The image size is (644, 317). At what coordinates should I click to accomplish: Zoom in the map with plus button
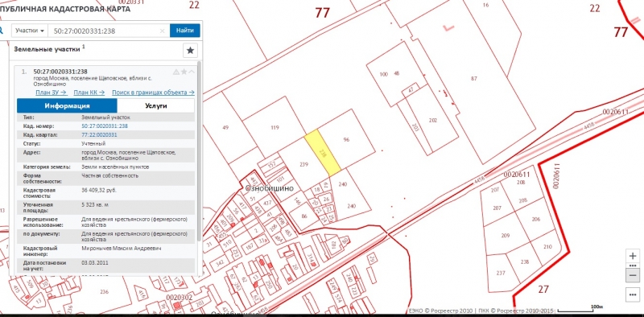click(633, 256)
